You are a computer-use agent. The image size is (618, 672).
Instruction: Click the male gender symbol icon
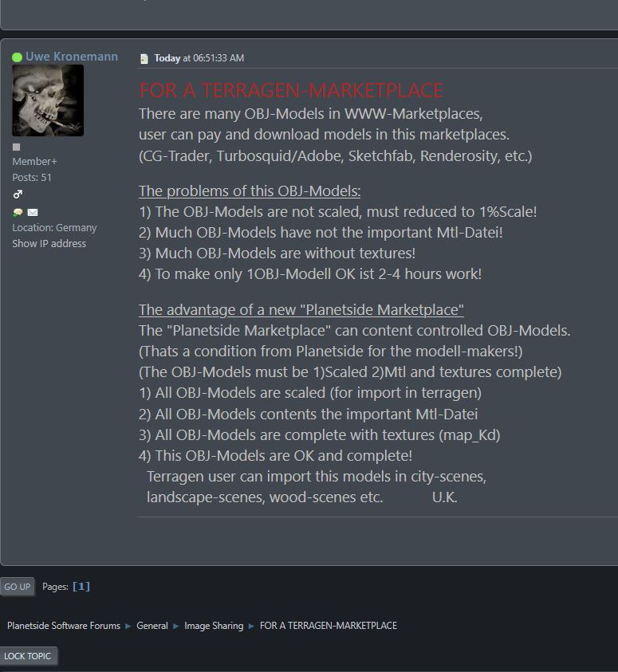pos(18,195)
